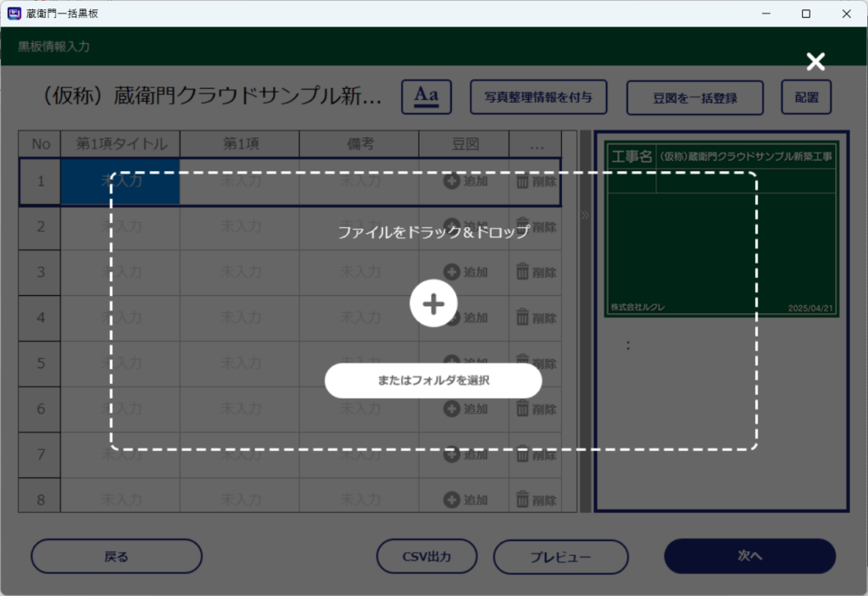This screenshot has height=596, width=868.
Task: Open the 配置 layout button
Action: click(806, 97)
